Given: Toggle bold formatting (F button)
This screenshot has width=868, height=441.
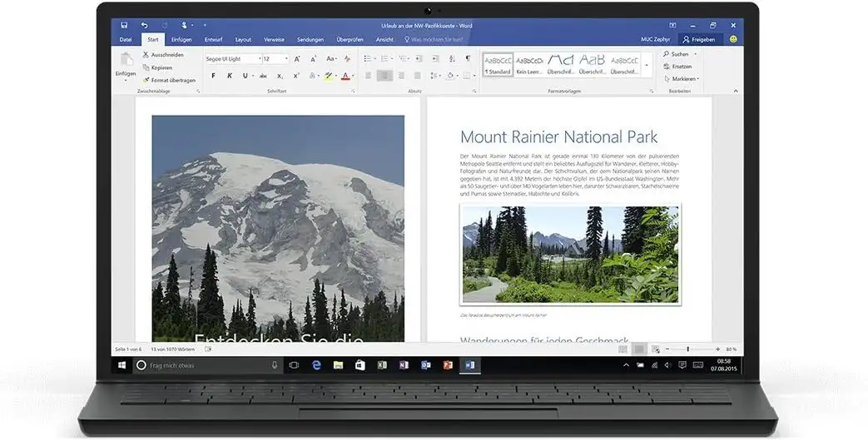Looking at the screenshot, I should pyautogui.click(x=213, y=76).
